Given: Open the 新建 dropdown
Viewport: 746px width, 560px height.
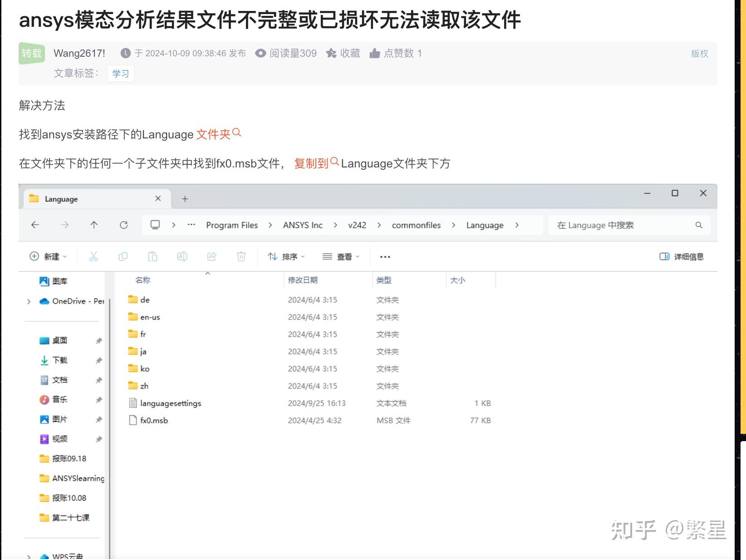Looking at the screenshot, I should point(48,257).
